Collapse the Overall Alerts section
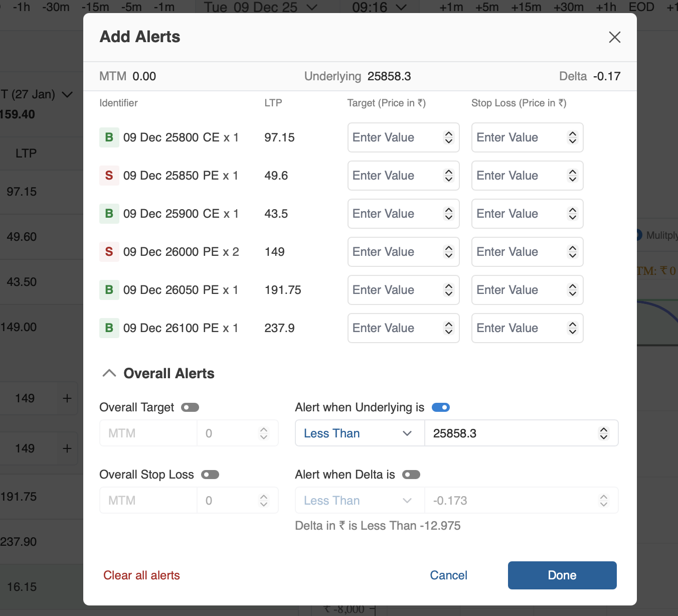678x616 pixels. pos(109,373)
